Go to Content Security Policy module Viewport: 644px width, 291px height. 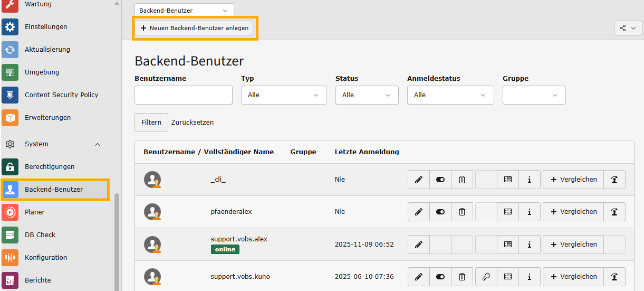(61, 95)
